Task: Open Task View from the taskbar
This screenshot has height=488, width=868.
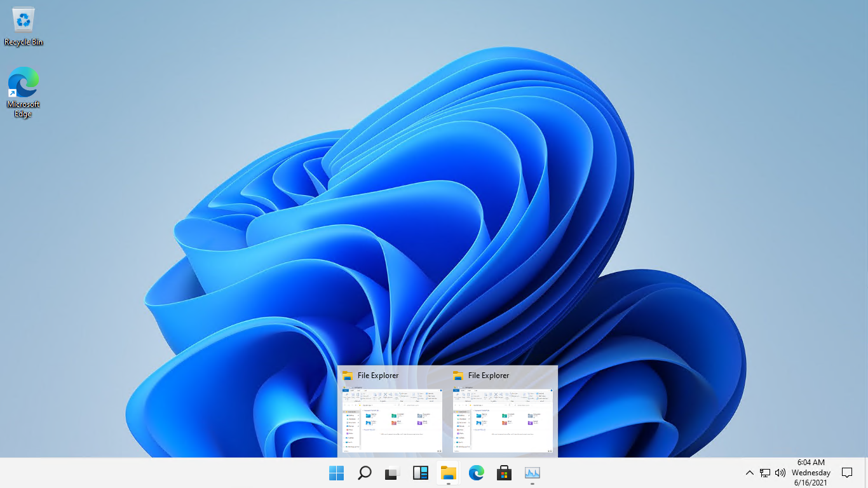Action: tap(392, 473)
